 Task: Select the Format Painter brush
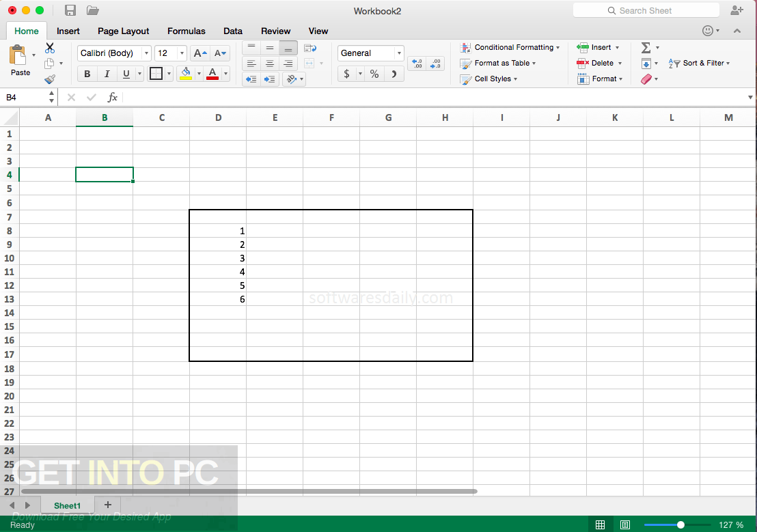50,79
